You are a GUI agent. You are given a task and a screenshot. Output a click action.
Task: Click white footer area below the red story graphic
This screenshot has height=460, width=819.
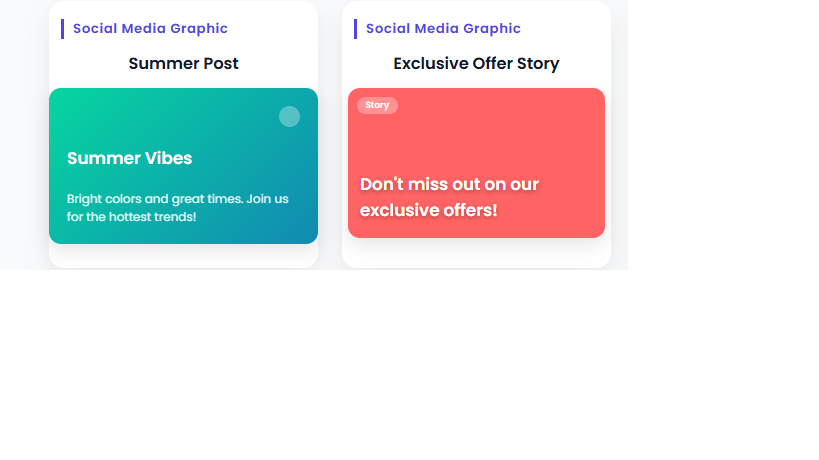(x=476, y=252)
